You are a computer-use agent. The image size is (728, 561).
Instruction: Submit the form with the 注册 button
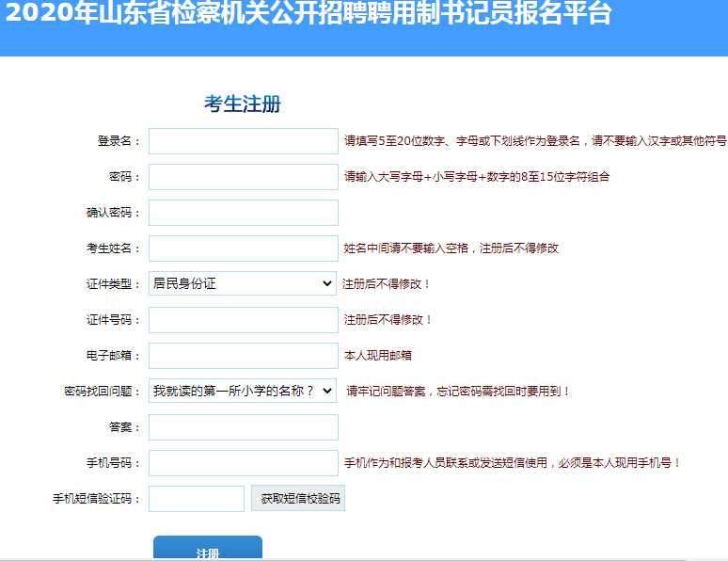[x=208, y=551]
